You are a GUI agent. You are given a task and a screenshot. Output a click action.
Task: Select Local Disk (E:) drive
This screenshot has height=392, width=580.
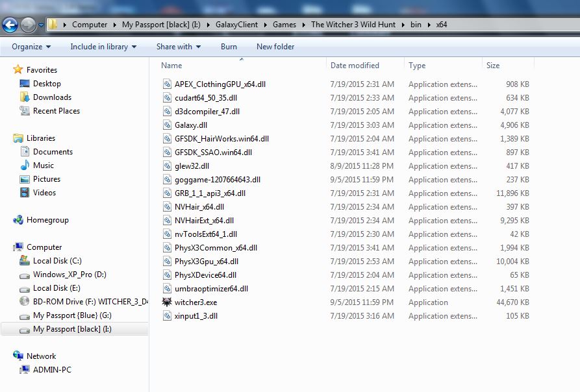point(57,288)
